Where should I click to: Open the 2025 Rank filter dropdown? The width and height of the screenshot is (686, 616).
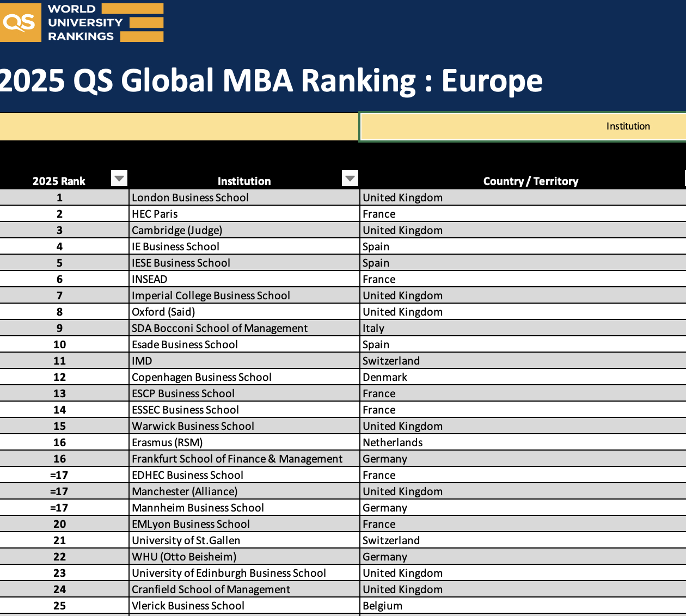pyautogui.click(x=119, y=178)
